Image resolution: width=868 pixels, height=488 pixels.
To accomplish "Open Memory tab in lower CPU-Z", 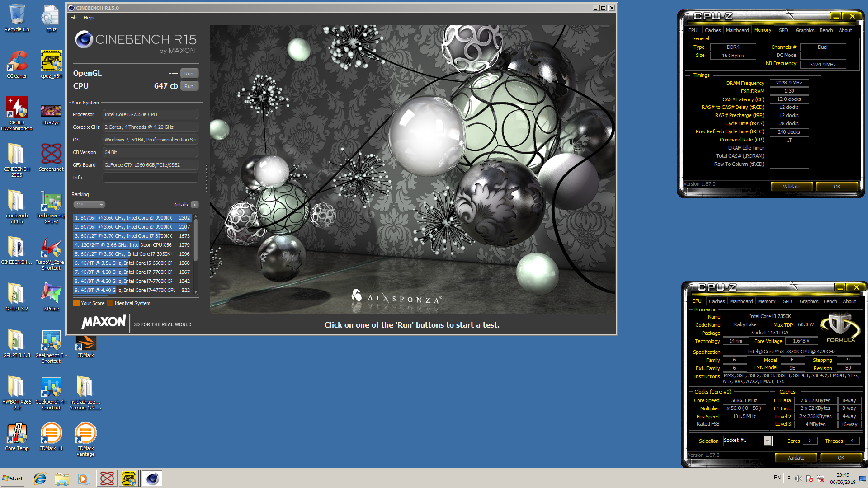I will coord(767,301).
